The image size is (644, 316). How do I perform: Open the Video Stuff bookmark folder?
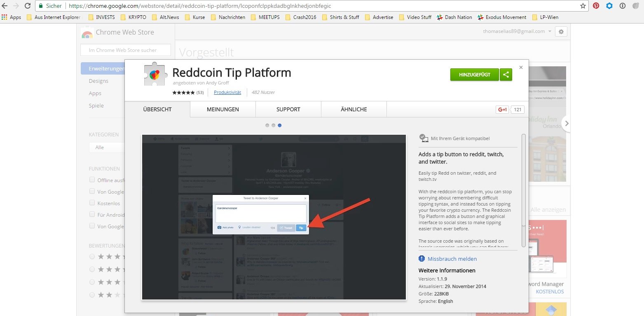point(415,17)
